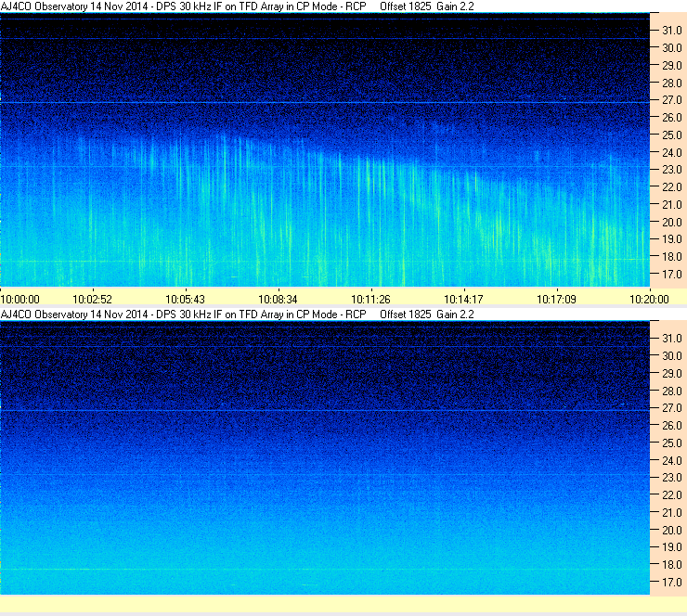Select the 27.0 frequency label on lower spectrogram
This screenshot has width=687, height=616.
click(672, 407)
